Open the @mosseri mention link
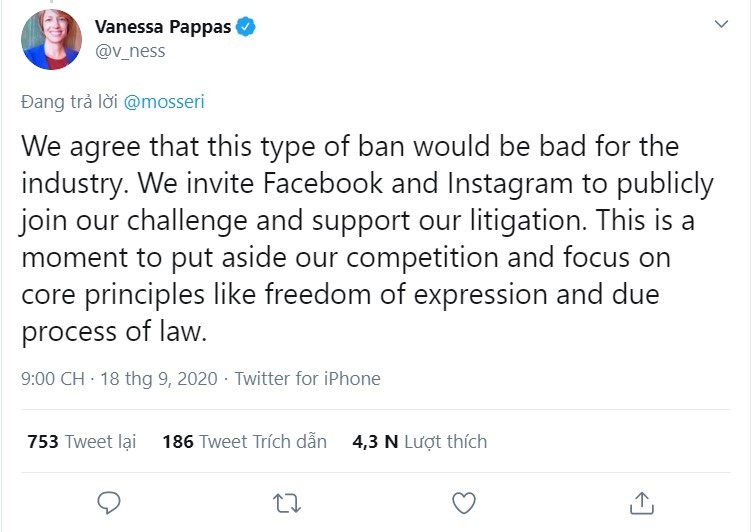The height and width of the screenshot is (532, 756). 169,101
